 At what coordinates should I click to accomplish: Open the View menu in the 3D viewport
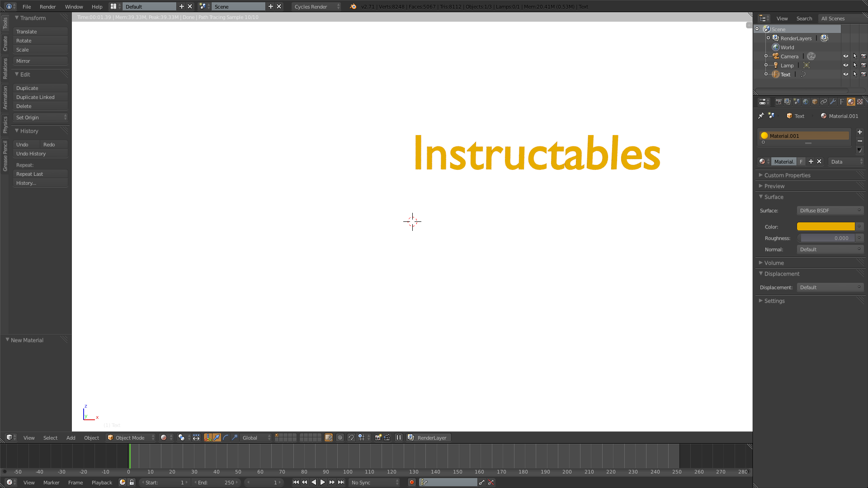coord(28,437)
